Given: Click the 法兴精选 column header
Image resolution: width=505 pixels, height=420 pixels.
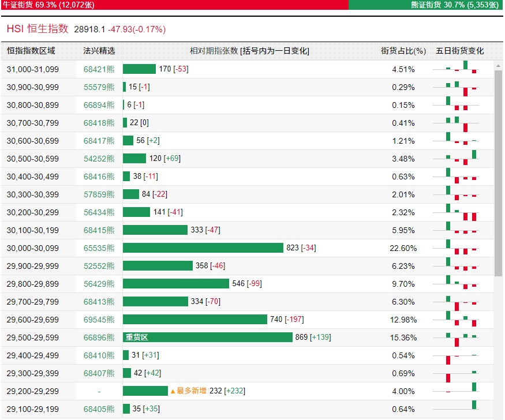Looking at the screenshot, I should click(x=99, y=51).
